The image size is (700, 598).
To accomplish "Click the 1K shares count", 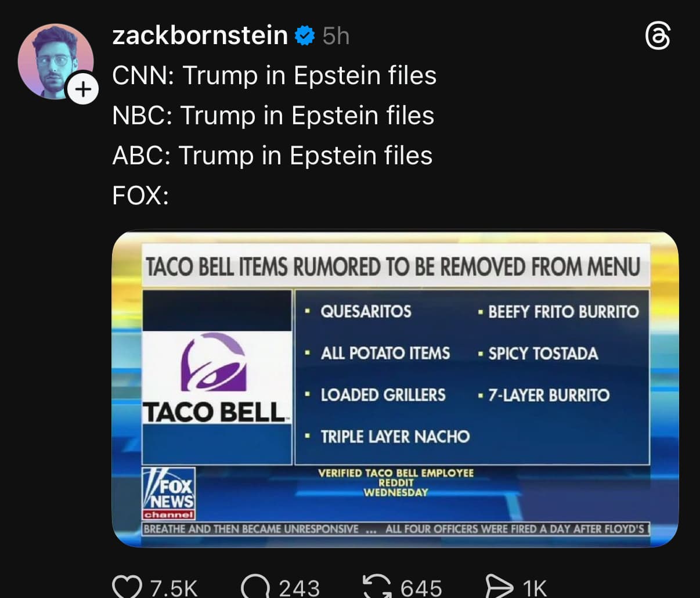I will click(535, 588).
